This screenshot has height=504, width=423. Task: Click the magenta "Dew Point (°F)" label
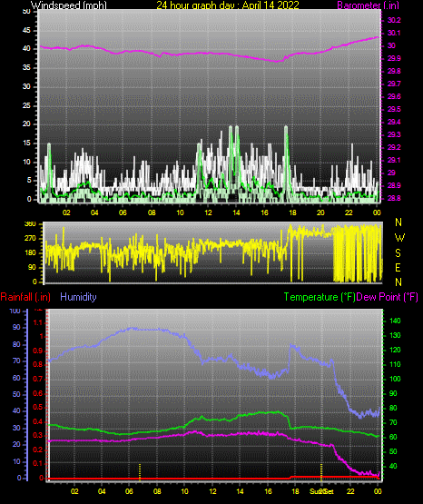(x=388, y=297)
